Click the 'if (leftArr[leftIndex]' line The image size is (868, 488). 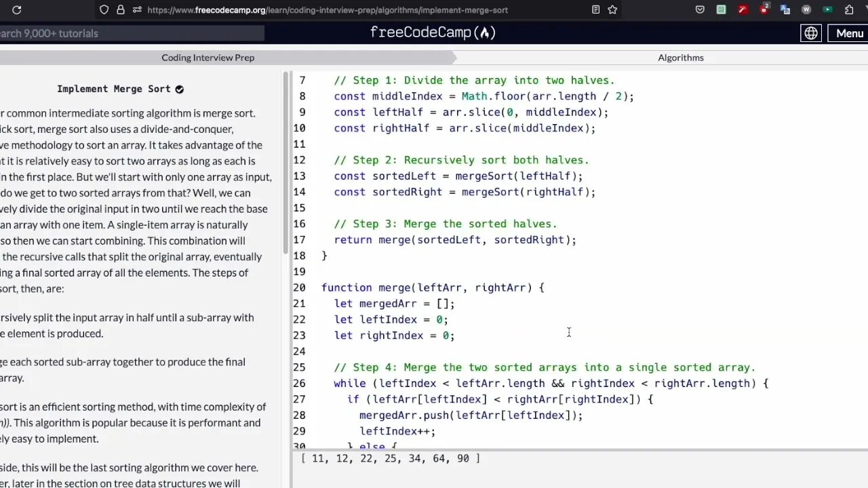500,399
